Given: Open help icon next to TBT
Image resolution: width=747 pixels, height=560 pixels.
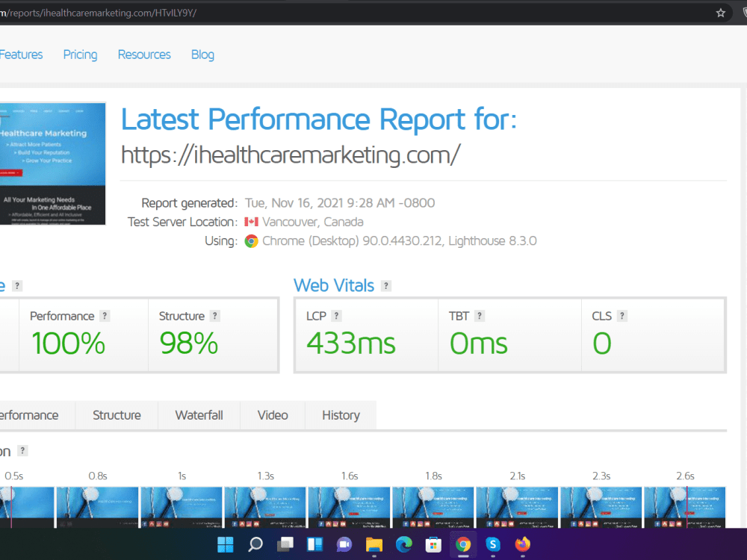Looking at the screenshot, I should coord(480,316).
